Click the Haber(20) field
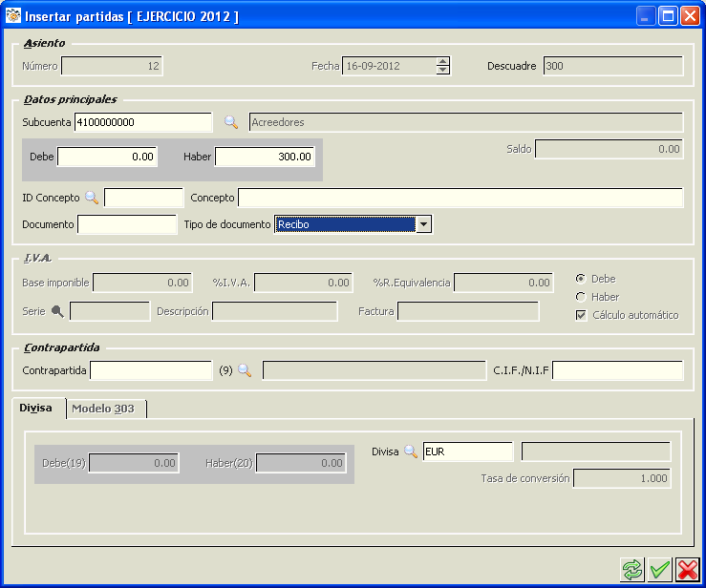Viewport: 706px width, 588px height. [x=301, y=463]
